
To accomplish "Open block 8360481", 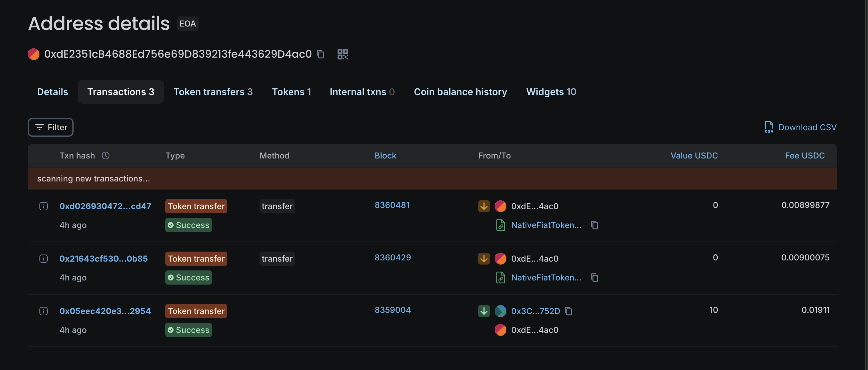I will 392,205.
